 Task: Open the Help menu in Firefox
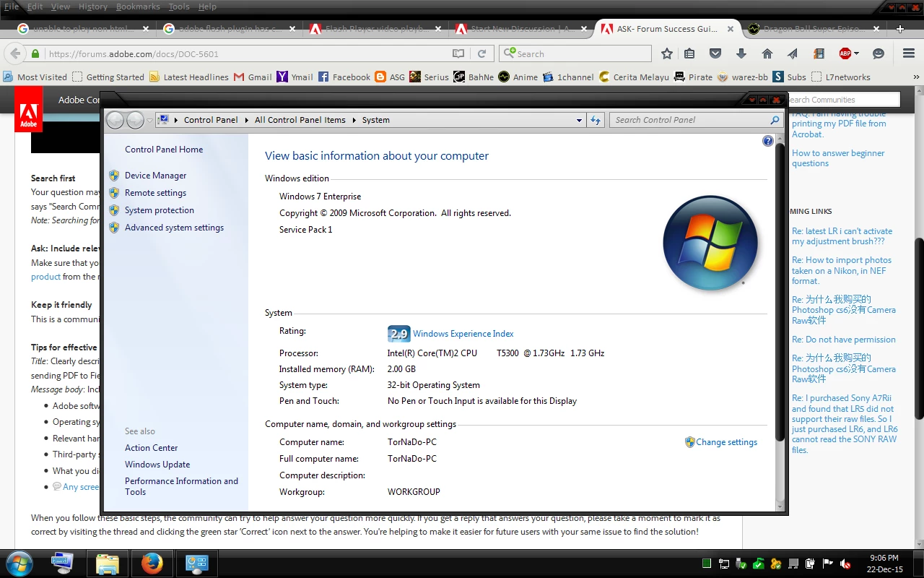pos(207,7)
